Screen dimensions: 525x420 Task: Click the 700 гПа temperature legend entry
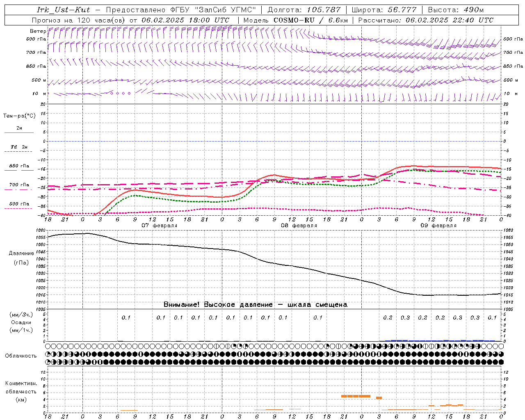[19, 185]
